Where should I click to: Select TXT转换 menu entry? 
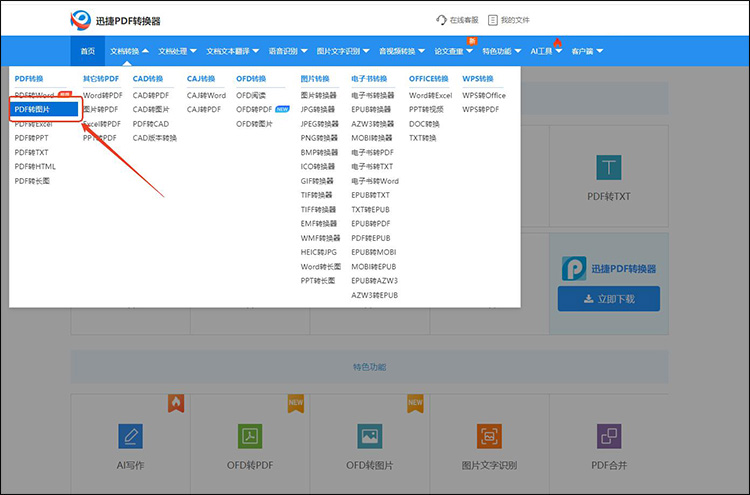[x=422, y=138]
